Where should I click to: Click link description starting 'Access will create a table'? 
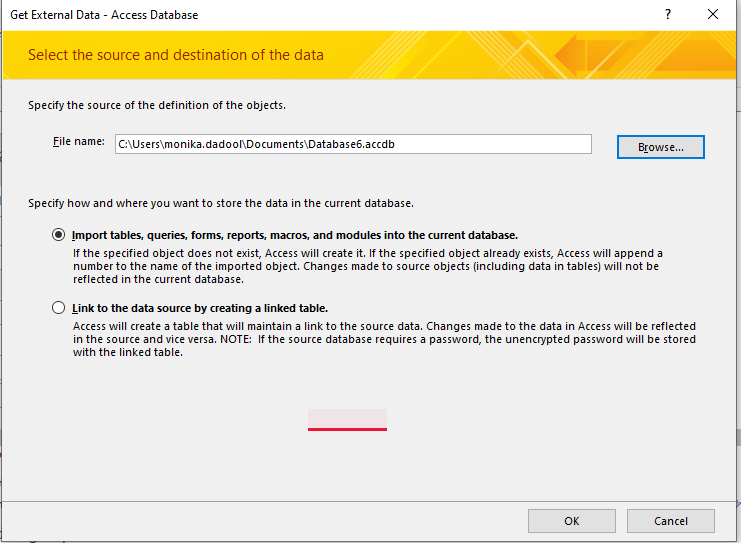(384, 339)
